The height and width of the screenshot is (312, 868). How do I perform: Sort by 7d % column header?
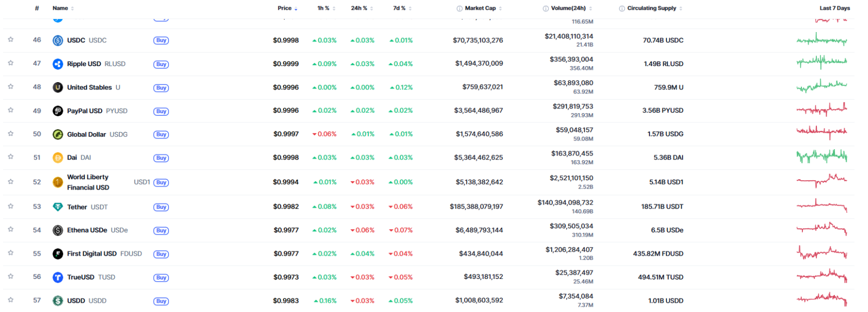(399, 8)
